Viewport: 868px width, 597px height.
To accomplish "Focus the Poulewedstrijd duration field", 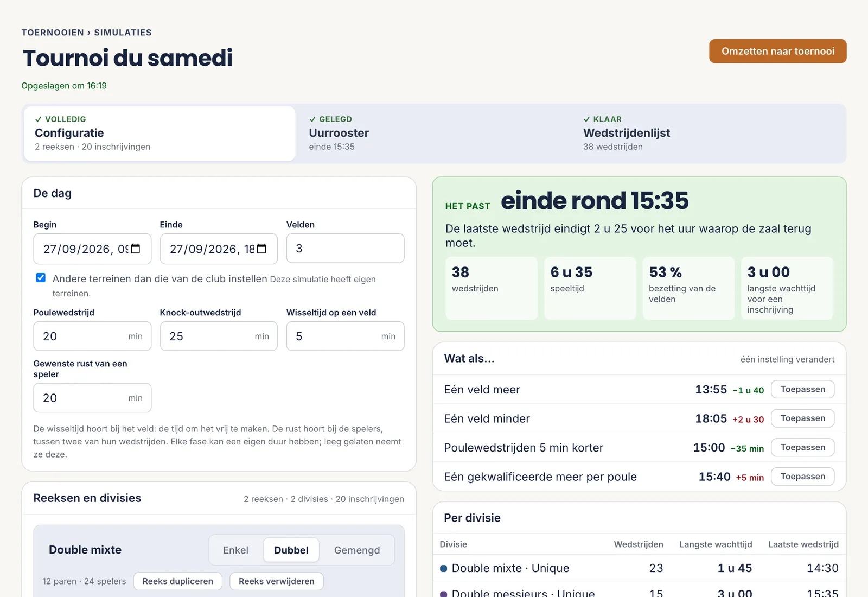I will click(92, 336).
